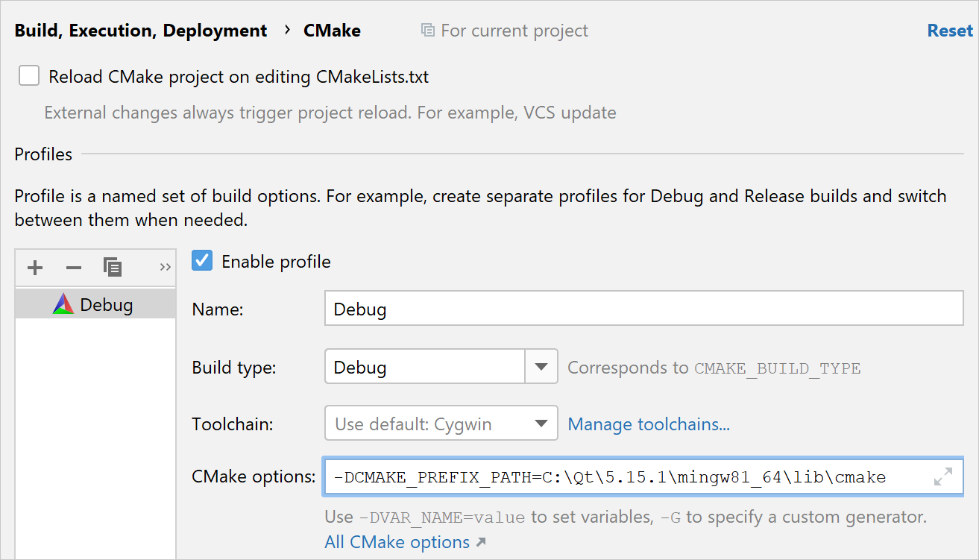Remove the Debug profile using the minus icon
The width and height of the screenshot is (979, 560).
[x=73, y=267]
